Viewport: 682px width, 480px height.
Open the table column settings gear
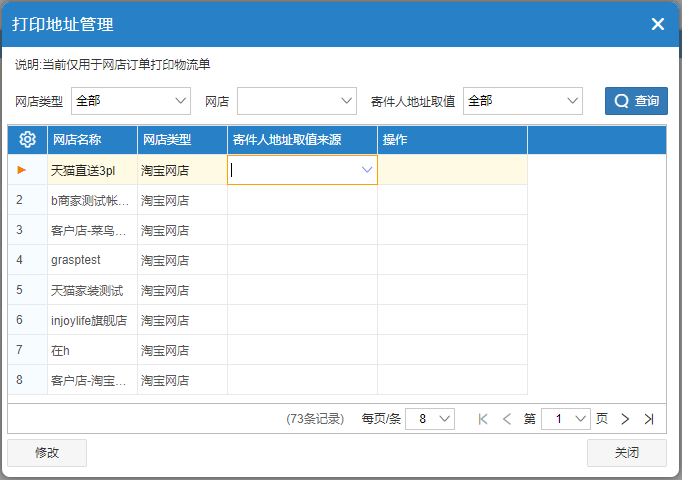pyautogui.click(x=27, y=140)
